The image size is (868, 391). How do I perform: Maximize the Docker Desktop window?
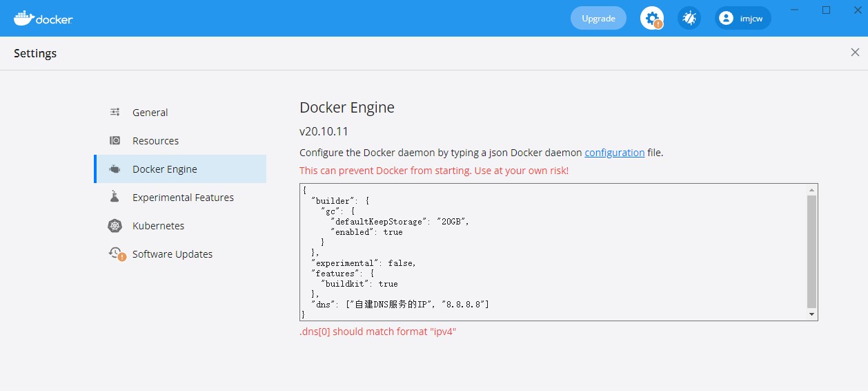(x=826, y=10)
